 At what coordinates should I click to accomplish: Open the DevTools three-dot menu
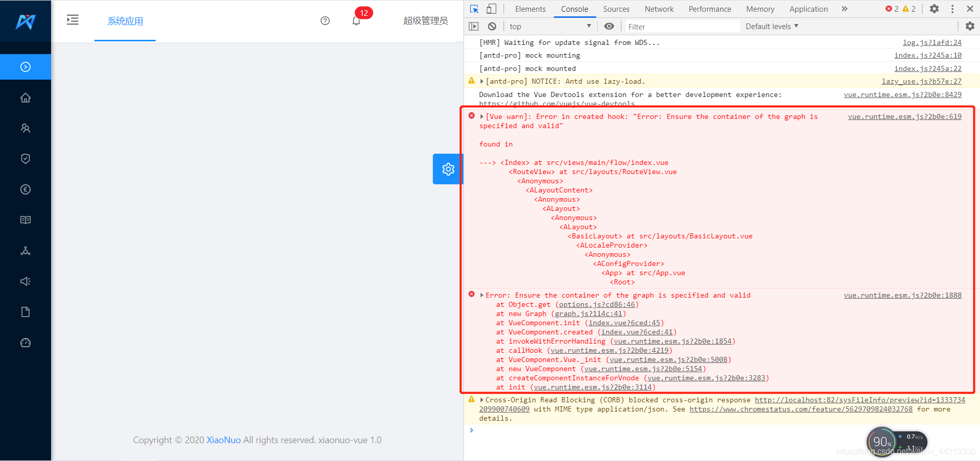[x=952, y=9]
